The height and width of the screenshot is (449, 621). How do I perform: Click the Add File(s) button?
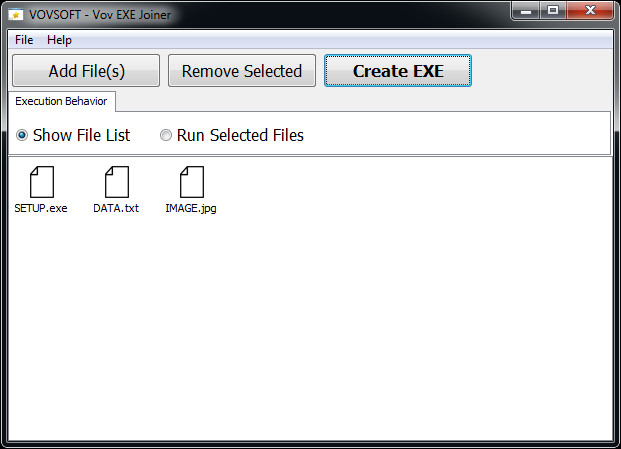click(x=86, y=71)
